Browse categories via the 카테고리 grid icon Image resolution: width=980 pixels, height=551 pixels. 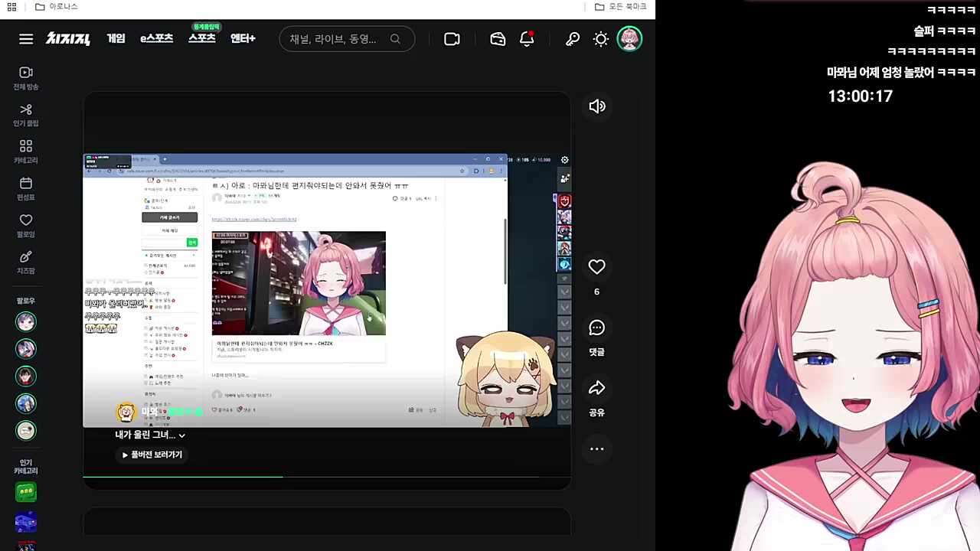[25, 151]
